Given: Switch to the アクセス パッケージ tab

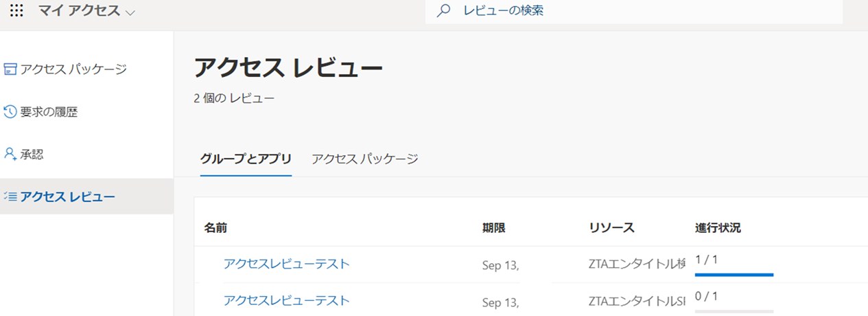Looking at the screenshot, I should pos(364,159).
